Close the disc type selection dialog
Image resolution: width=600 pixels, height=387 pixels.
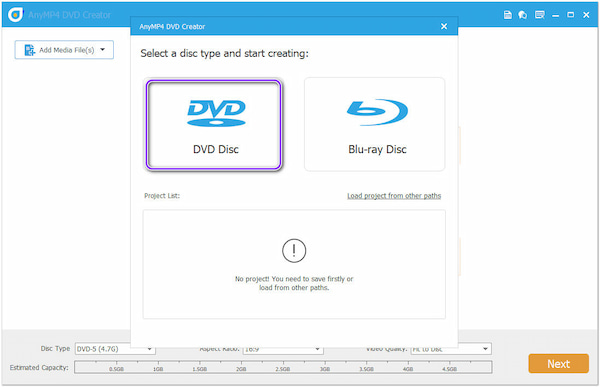coord(444,26)
